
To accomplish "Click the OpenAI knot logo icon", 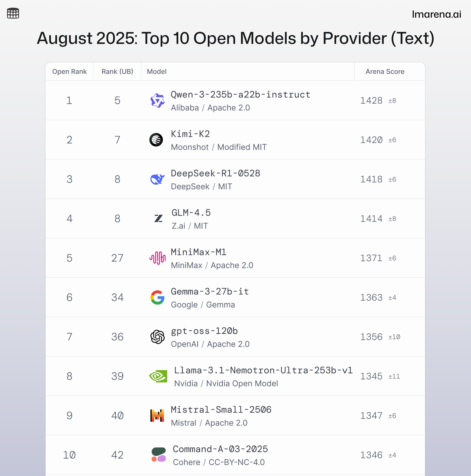I will pos(157,337).
